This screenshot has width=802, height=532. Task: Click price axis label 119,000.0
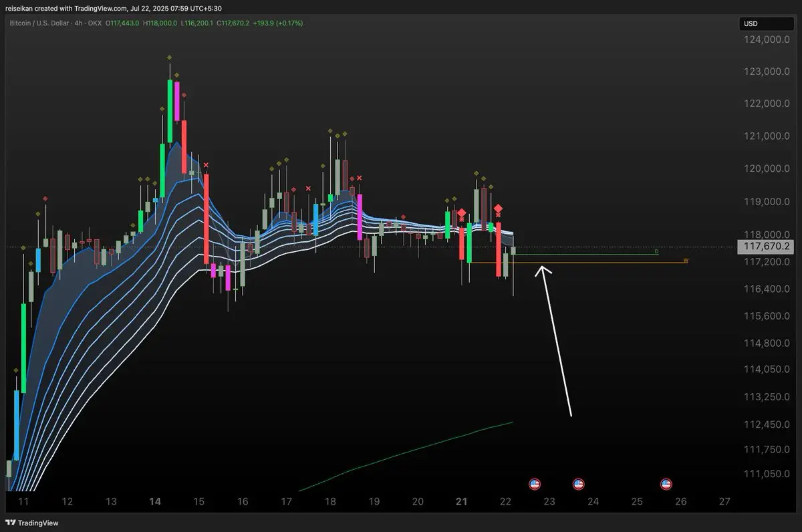coord(766,202)
